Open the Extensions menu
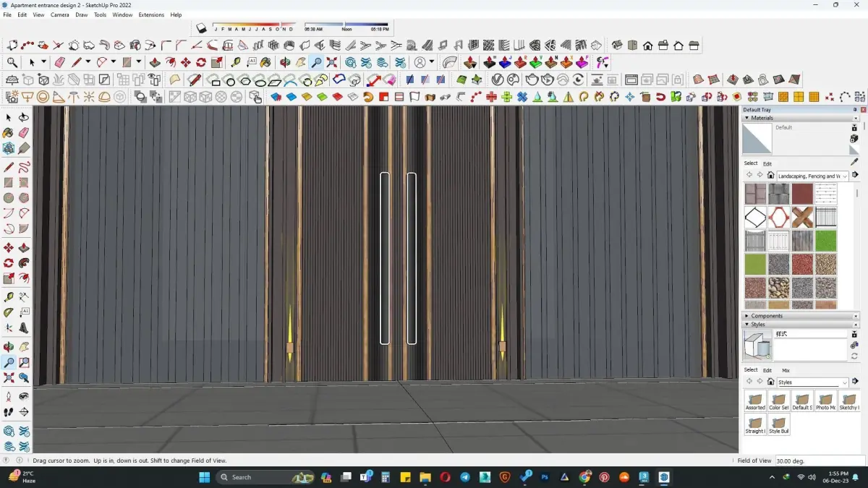Screen dimensions: 868x488 [x=151, y=14]
